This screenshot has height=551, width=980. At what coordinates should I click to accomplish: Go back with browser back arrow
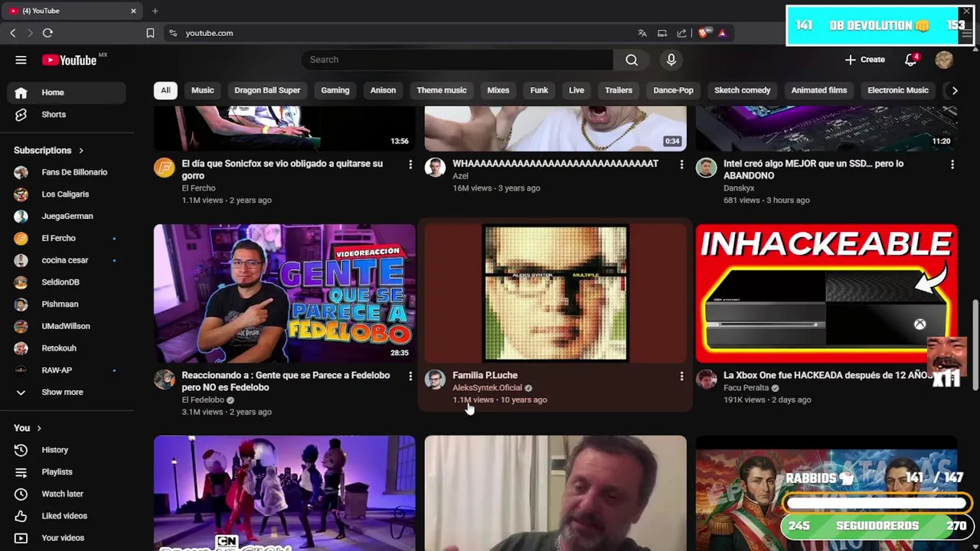click(x=13, y=33)
